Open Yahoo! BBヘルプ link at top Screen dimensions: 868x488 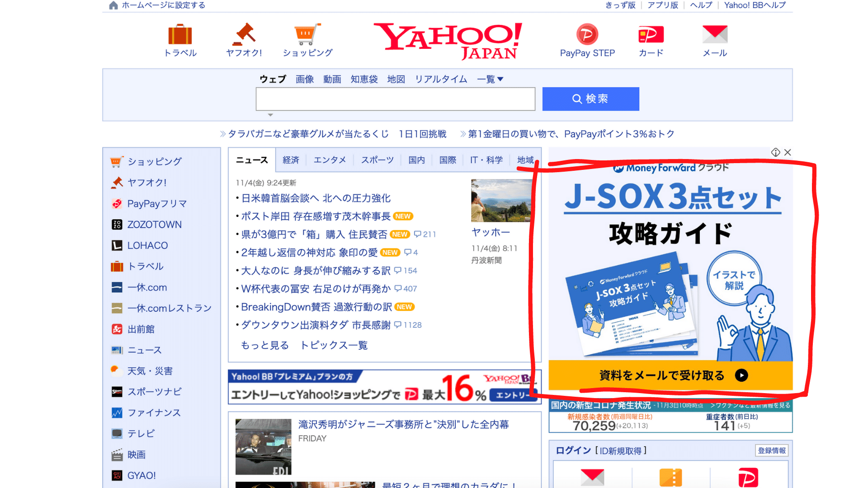point(755,5)
